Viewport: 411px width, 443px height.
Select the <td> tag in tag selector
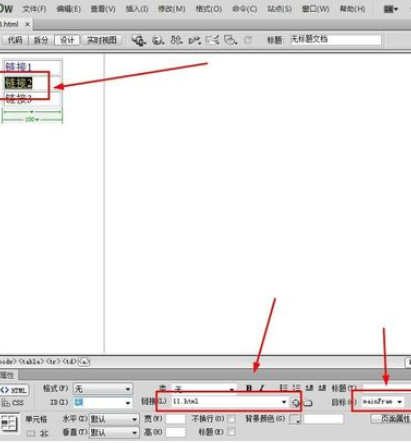[70, 361]
